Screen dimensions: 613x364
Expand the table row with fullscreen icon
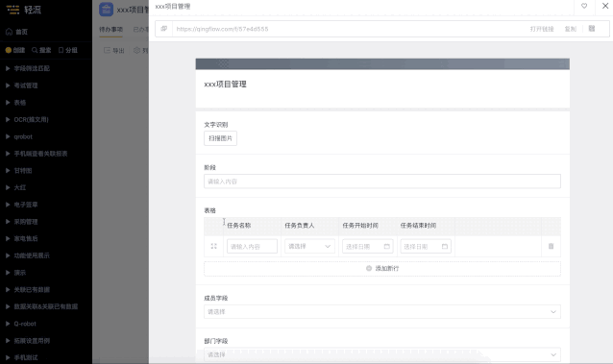coord(213,246)
